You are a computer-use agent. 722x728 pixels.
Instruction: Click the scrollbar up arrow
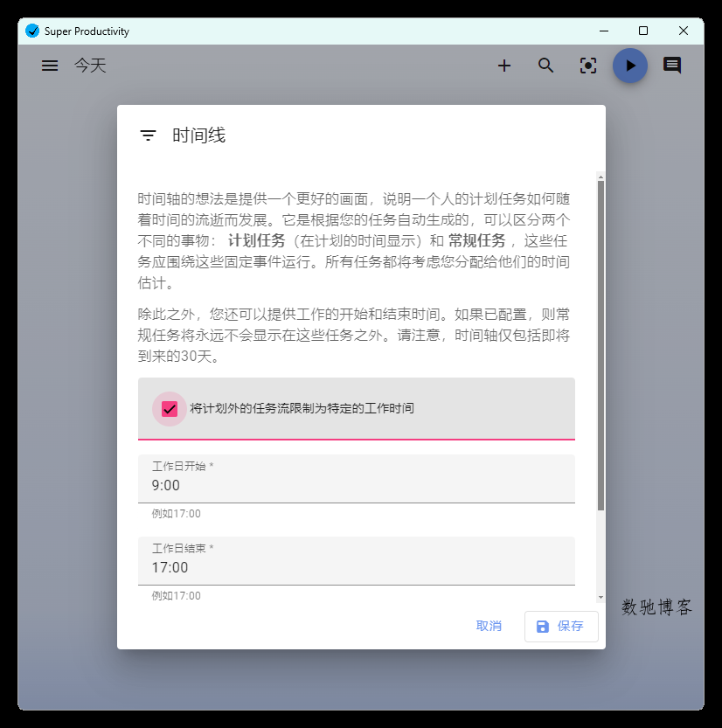tap(601, 177)
